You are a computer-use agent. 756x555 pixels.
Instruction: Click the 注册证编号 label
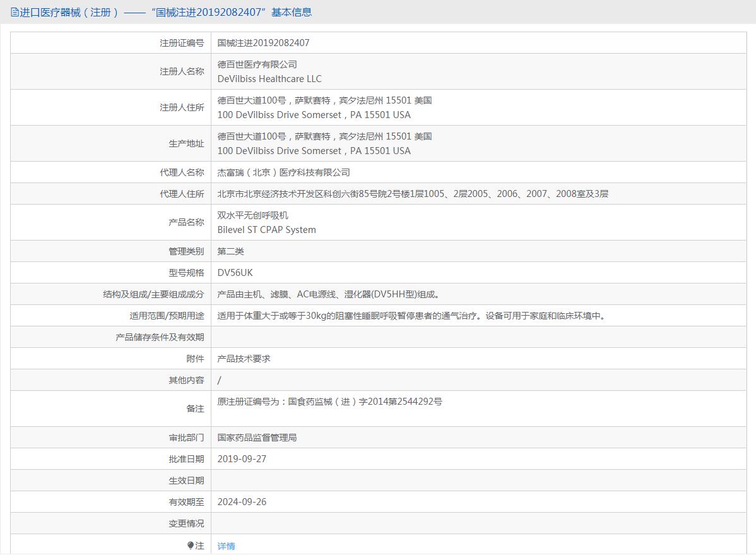click(182, 43)
